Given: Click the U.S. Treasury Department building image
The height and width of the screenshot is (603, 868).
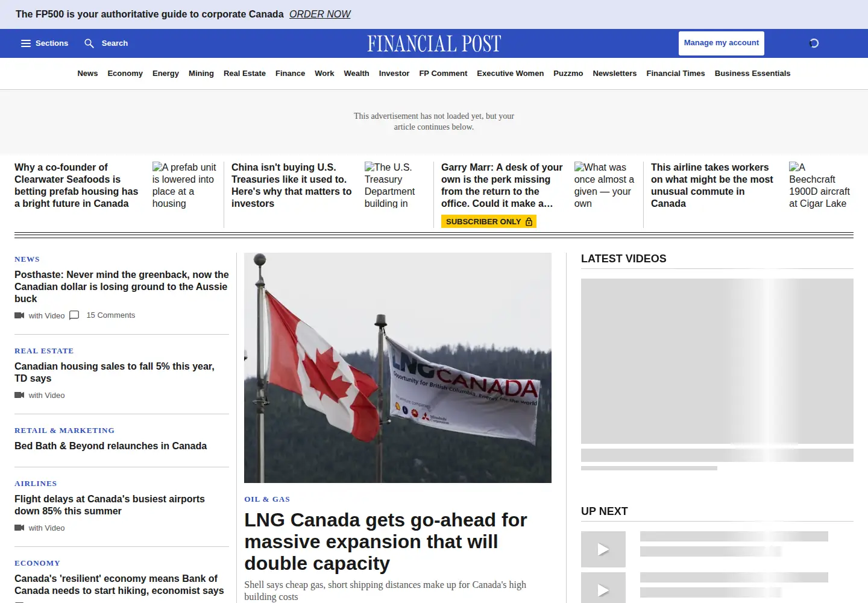Looking at the screenshot, I should [394, 185].
